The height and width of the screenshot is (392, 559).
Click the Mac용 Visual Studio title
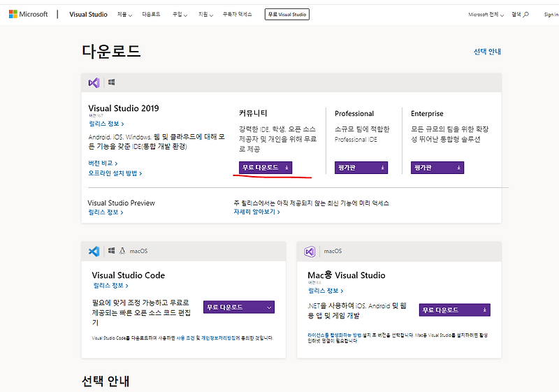pos(346,275)
